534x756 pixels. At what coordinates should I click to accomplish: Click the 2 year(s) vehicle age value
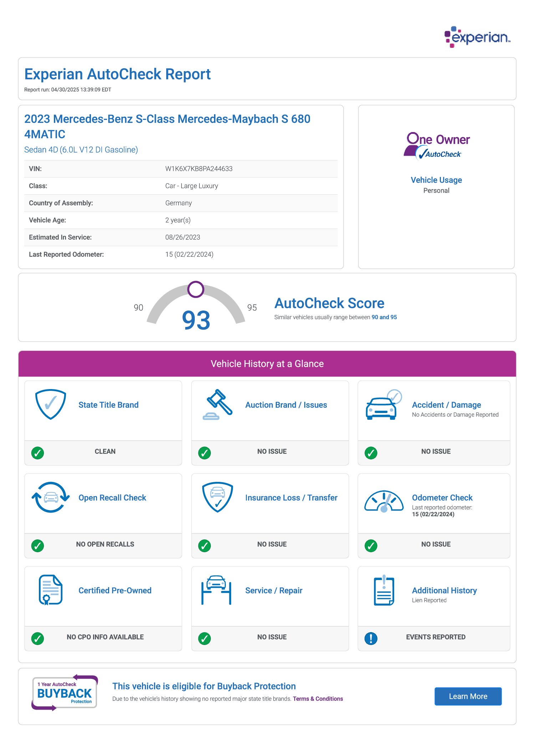tap(178, 220)
